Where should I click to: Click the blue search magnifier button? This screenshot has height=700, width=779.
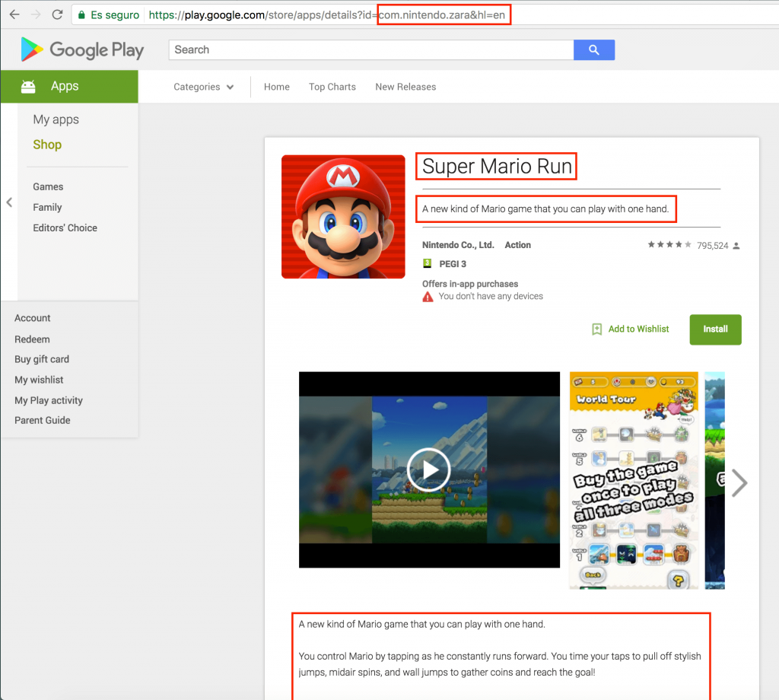click(x=593, y=49)
